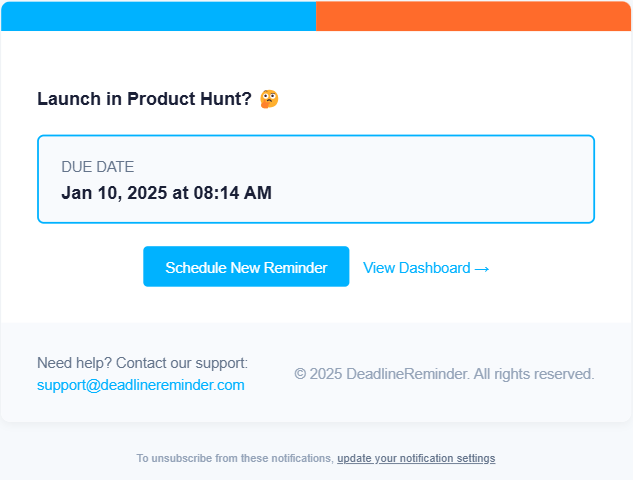Viewport: 633px width, 480px height.
Task: Open the View Dashboard link
Action: [x=426, y=268]
